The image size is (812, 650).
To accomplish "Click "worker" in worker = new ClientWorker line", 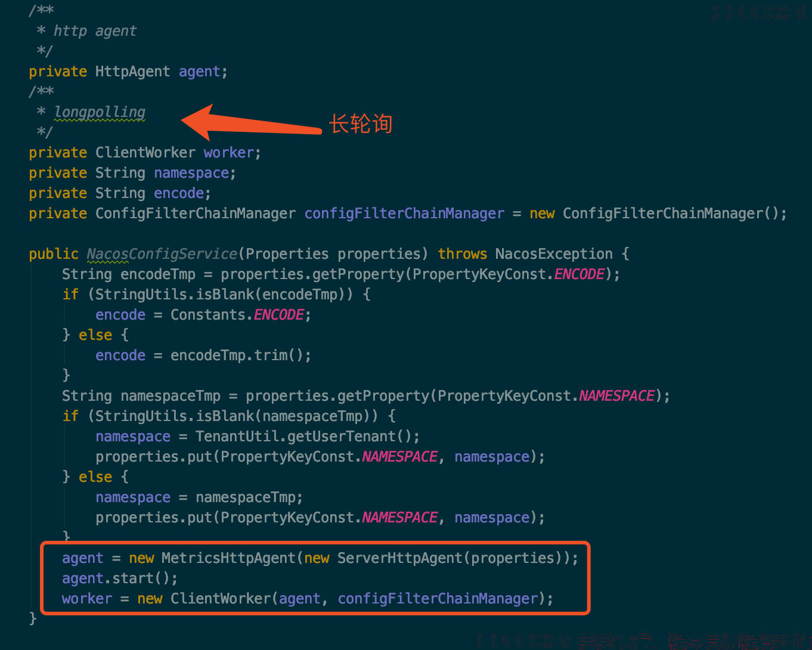I will point(87,599).
